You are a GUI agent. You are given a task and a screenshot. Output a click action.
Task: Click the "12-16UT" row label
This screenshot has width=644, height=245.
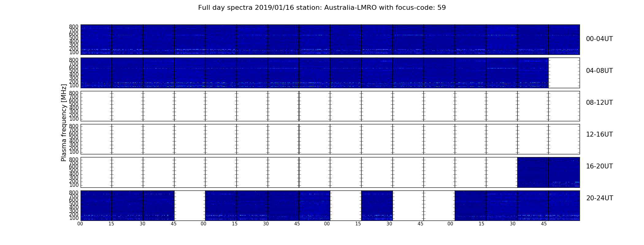pyautogui.click(x=599, y=134)
